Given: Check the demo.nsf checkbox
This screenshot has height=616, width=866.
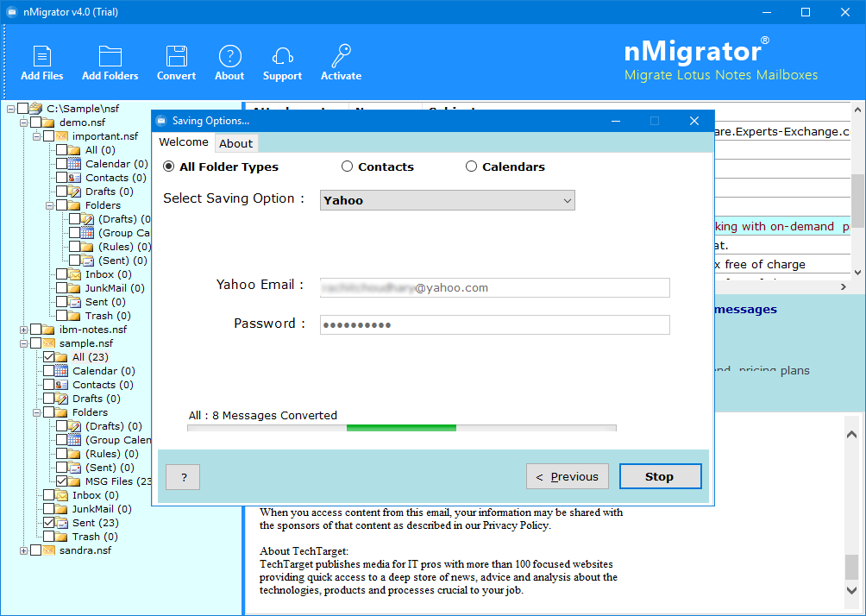Looking at the screenshot, I should [36, 123].
